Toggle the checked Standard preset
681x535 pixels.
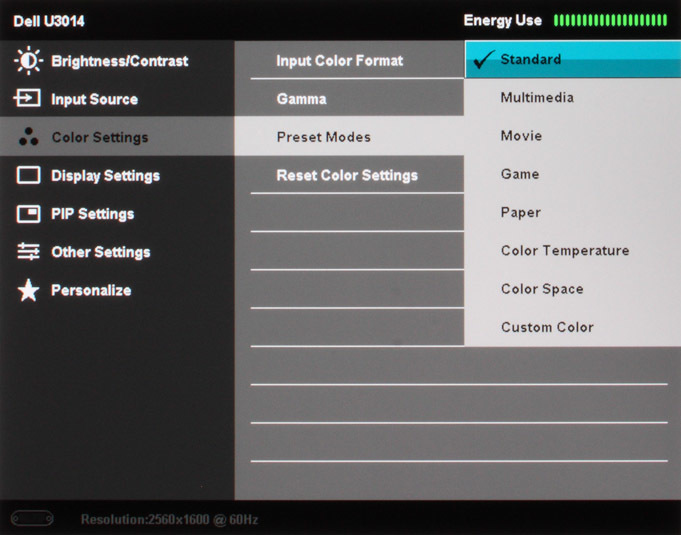click(x=572, y=59)
